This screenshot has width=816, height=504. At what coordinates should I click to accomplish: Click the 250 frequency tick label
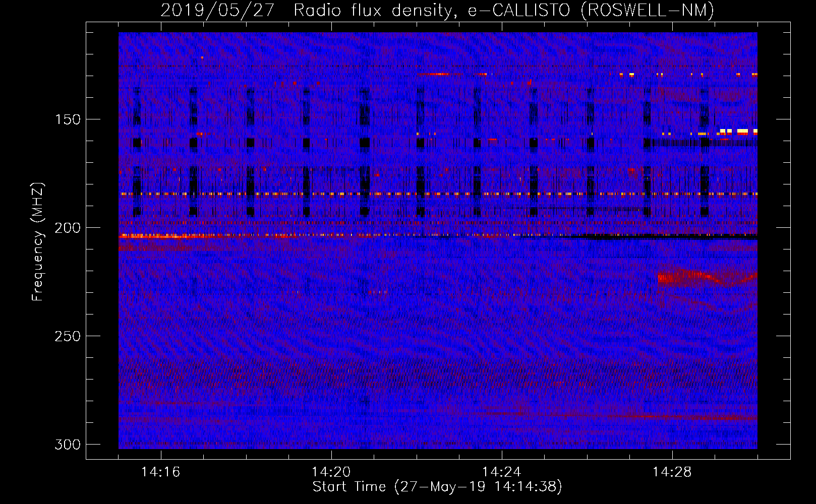pos(68,336)
